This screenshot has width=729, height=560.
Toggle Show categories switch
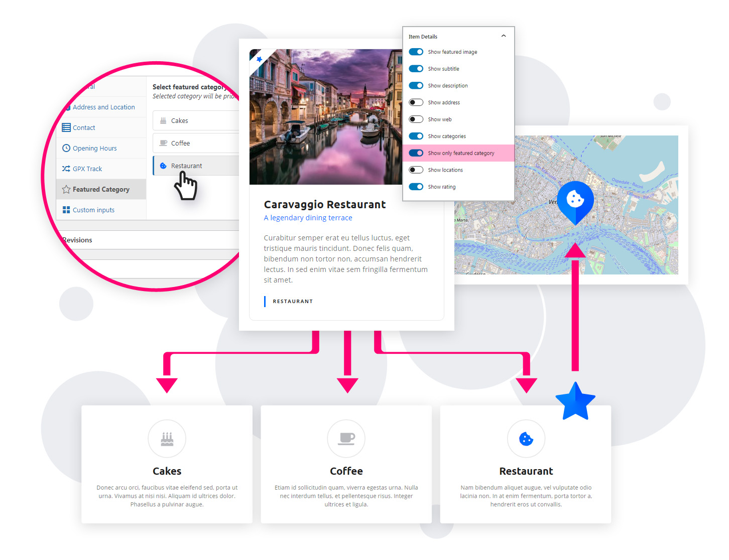[416, 136]
